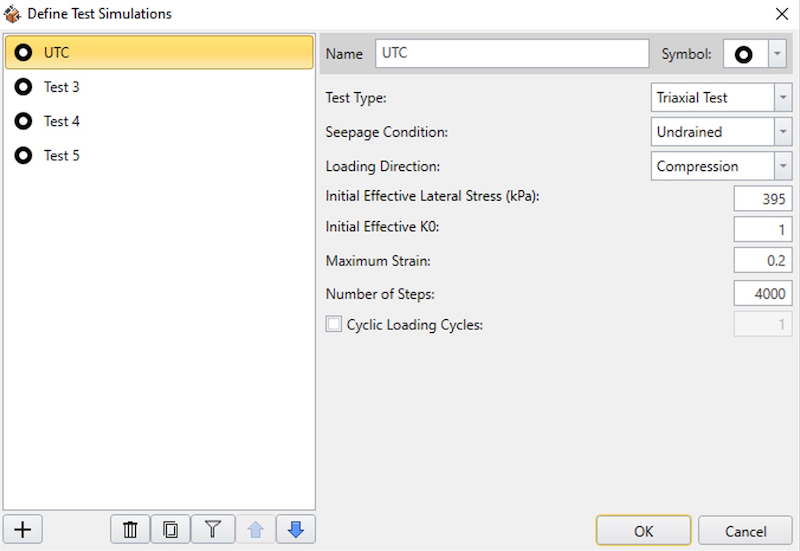Viewport: 800px width, 551px height.
Task: Click the circle symbol beside Test 5
Action: pos(23,155)
